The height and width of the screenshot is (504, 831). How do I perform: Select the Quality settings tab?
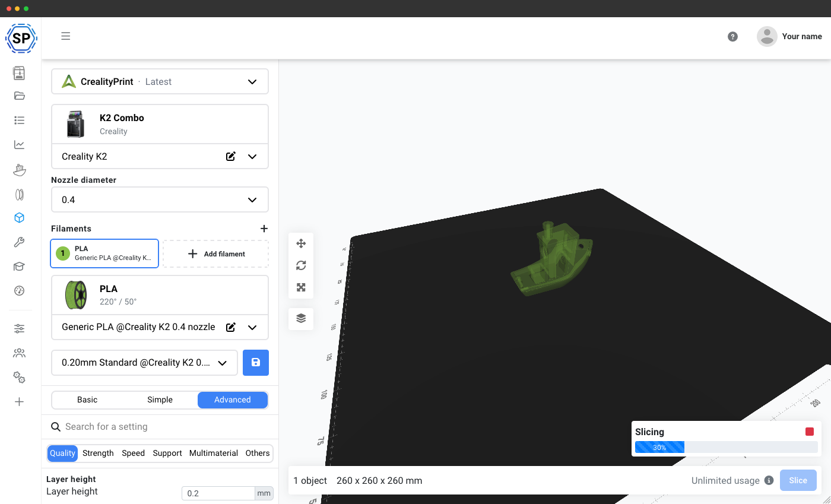click(x=62, y=453)
